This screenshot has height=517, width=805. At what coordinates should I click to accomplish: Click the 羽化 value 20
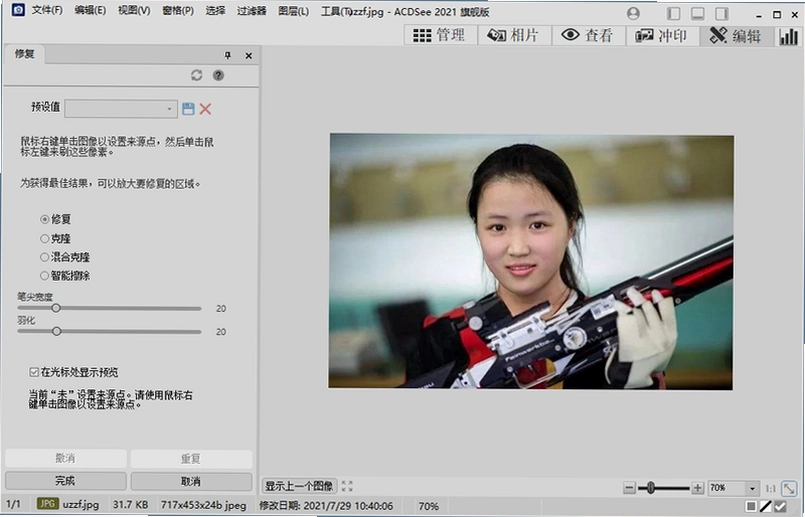pyautogui.click(x=221, y=332)
